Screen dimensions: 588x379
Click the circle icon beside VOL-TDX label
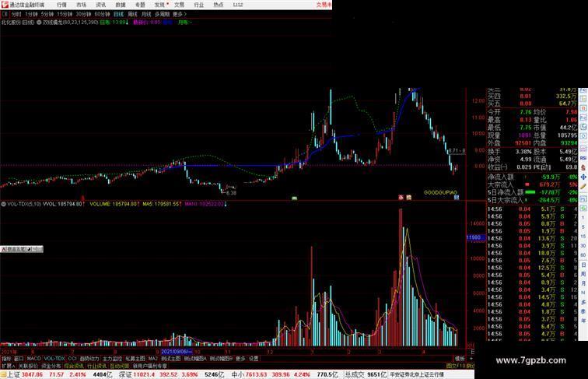[3, 204]
